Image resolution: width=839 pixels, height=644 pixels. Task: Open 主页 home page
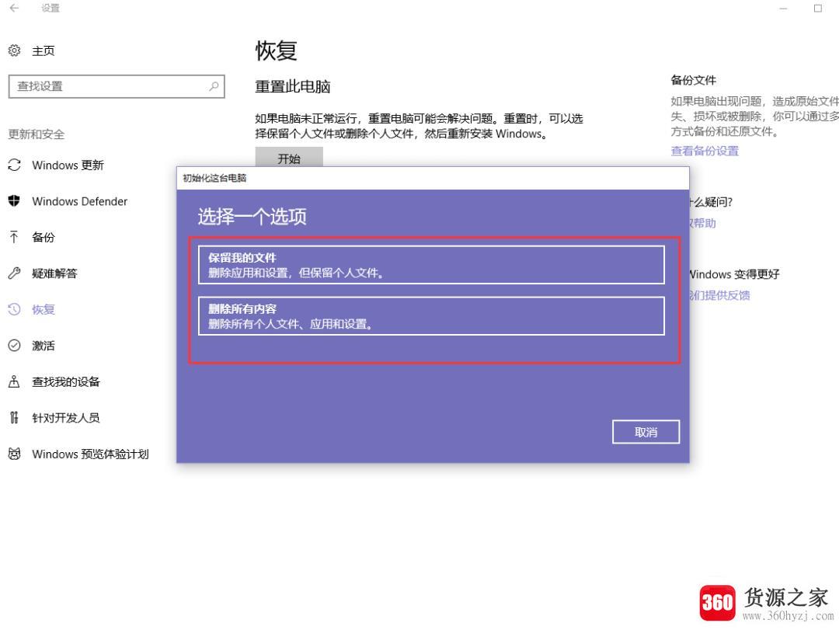[43, 50]
